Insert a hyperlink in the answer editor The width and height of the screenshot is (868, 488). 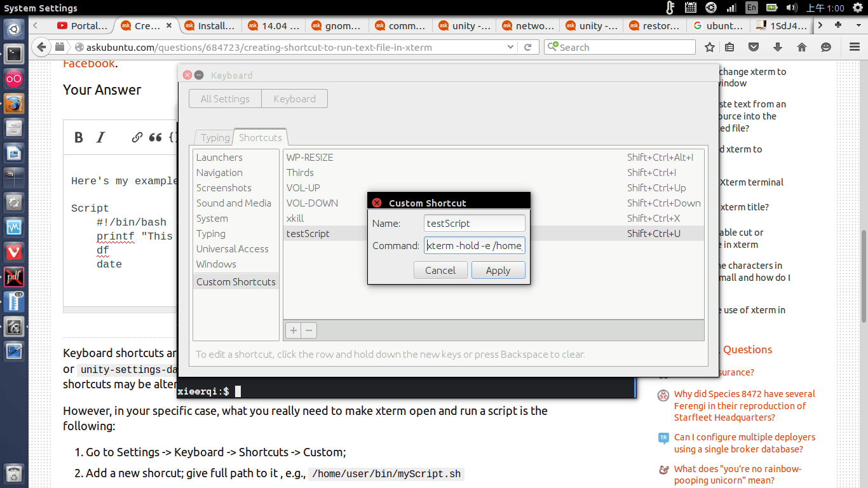[137, 137]
